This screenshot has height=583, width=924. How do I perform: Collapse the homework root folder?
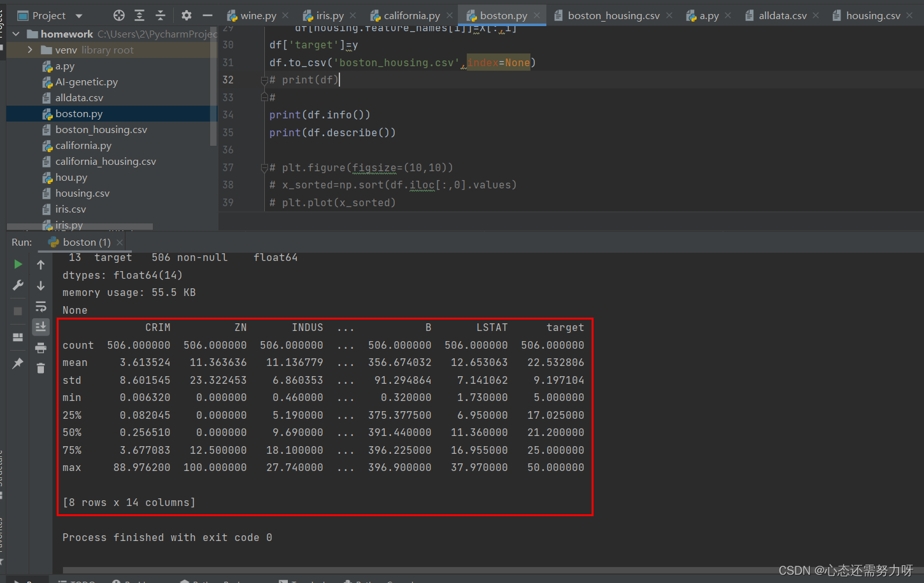point(16,34)
